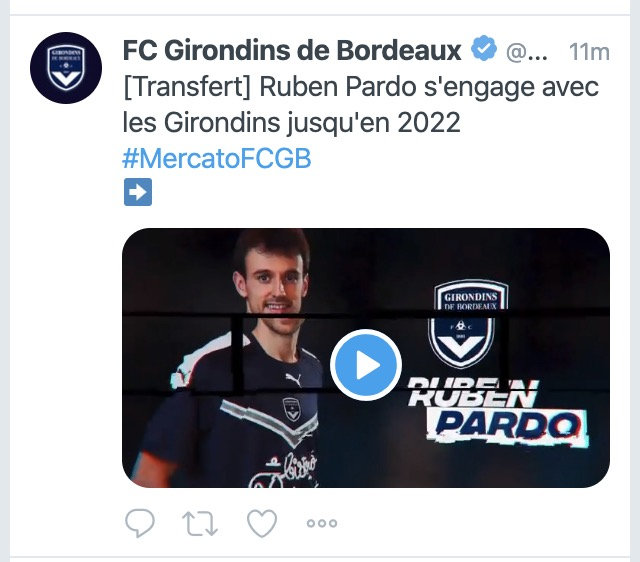Open the Girondins profile avatar
Image resolution: width=640 pixels, height=562 pixels.
[66, 68]
